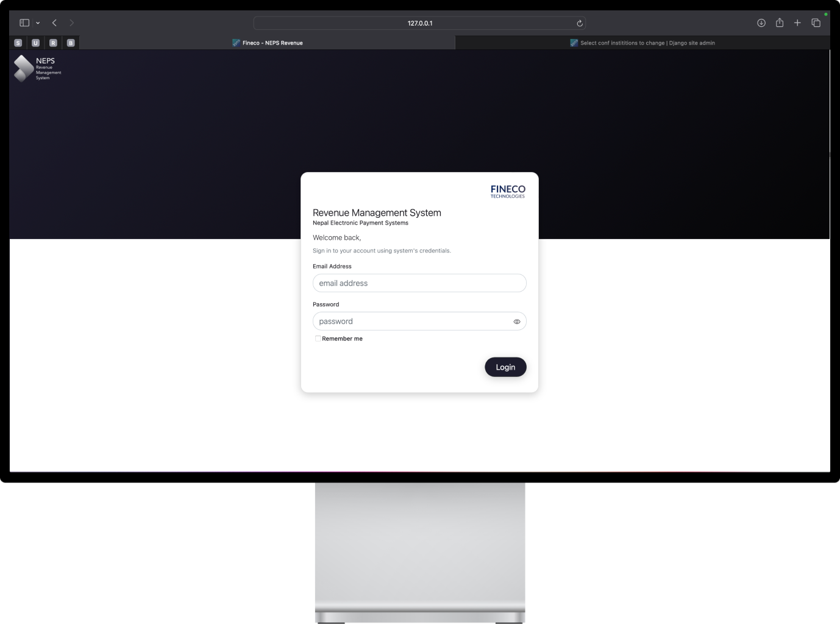The width and height of the screenshot is (840, 624).
Task: Click the Share icon
Action: pyautogui.click(x=779, y=22)
